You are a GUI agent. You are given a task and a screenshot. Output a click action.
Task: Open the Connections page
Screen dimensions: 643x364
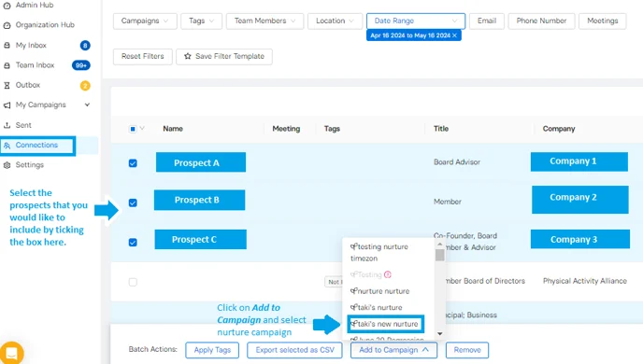click(36, 145)
